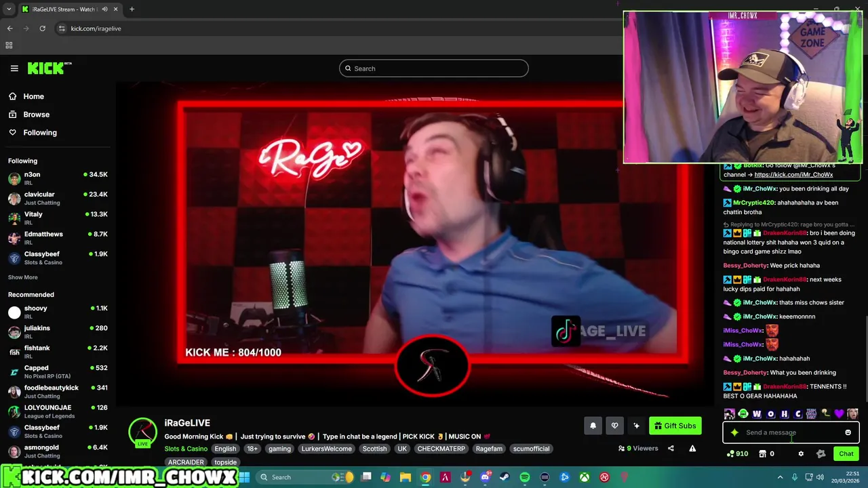Insert the W letter emote

[x=757, y=414]
